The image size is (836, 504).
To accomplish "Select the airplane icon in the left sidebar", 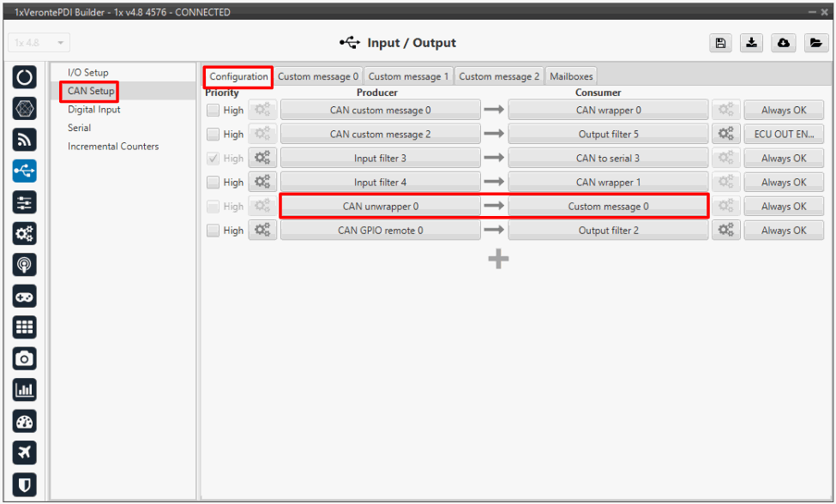I will (25, 453).
